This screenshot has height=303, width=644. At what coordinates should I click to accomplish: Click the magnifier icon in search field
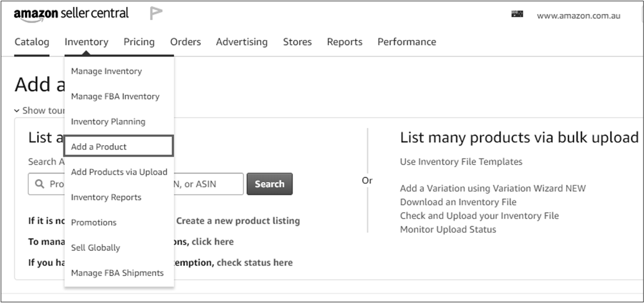tap(40, 184)
